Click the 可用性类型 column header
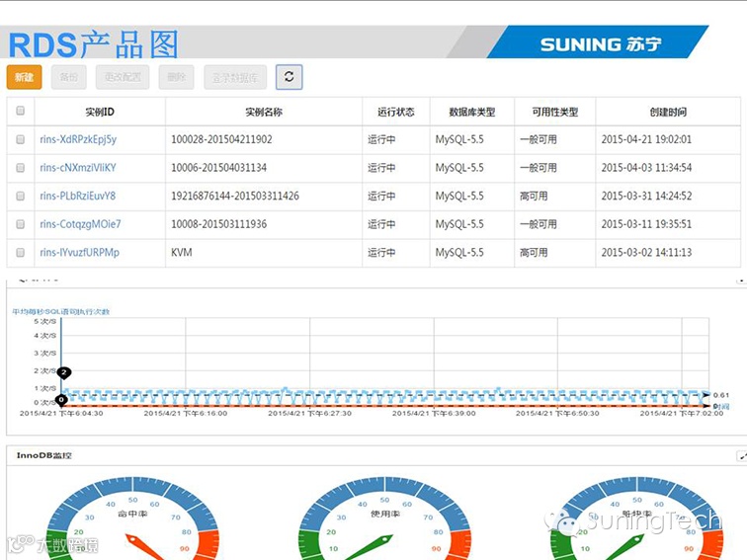The height and width of the screenshot is (560, 747). coord(555,112)
